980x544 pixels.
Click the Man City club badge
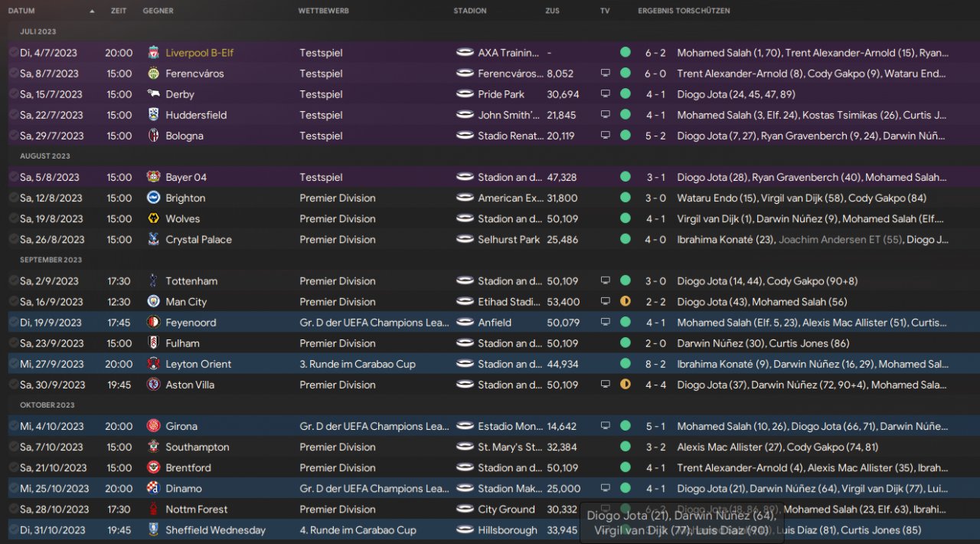[153, 302]
